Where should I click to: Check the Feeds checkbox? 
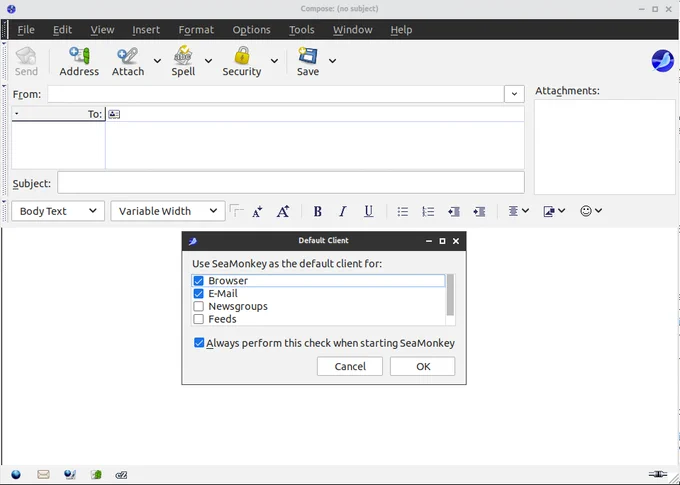pyautogui.click(x=199, y=319)
